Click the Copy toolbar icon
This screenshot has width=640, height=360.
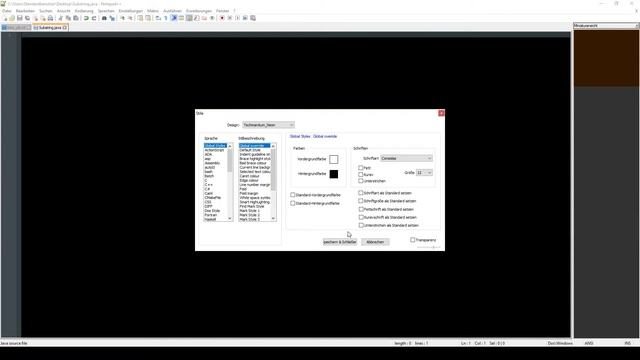tap(68, 18)
